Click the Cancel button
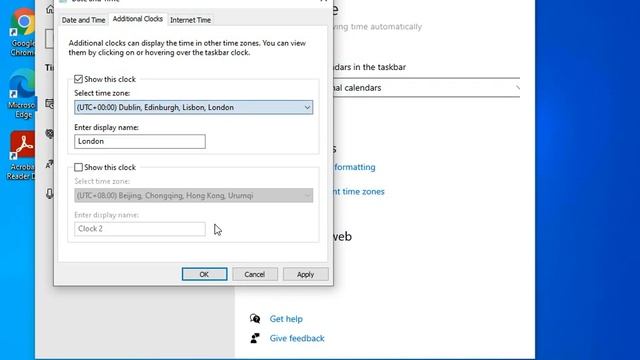 (255, 274)
